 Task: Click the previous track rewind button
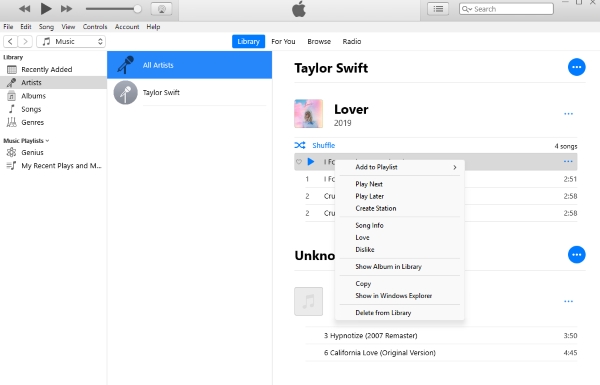[x=24, y=9]
